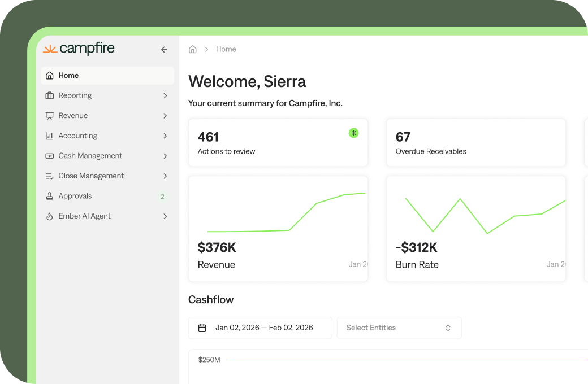Click the Burn Rate trend line chart
This screenshot has height=384, width=588.
tap(485, 216)
